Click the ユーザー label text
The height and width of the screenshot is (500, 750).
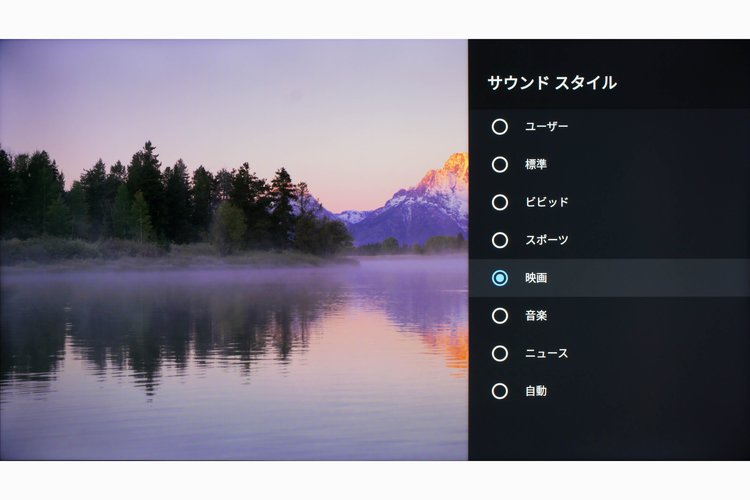pos(546,126)
